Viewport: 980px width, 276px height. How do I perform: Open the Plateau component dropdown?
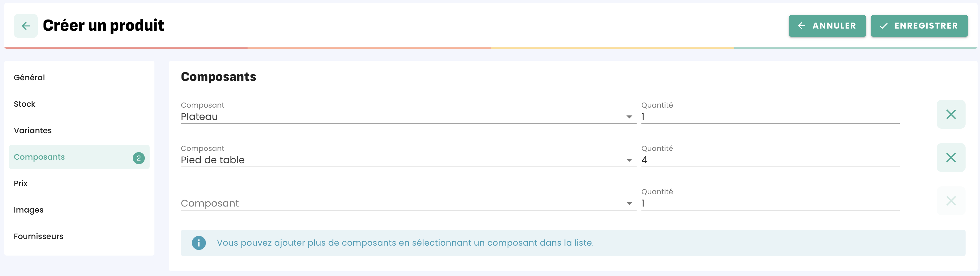403,117
